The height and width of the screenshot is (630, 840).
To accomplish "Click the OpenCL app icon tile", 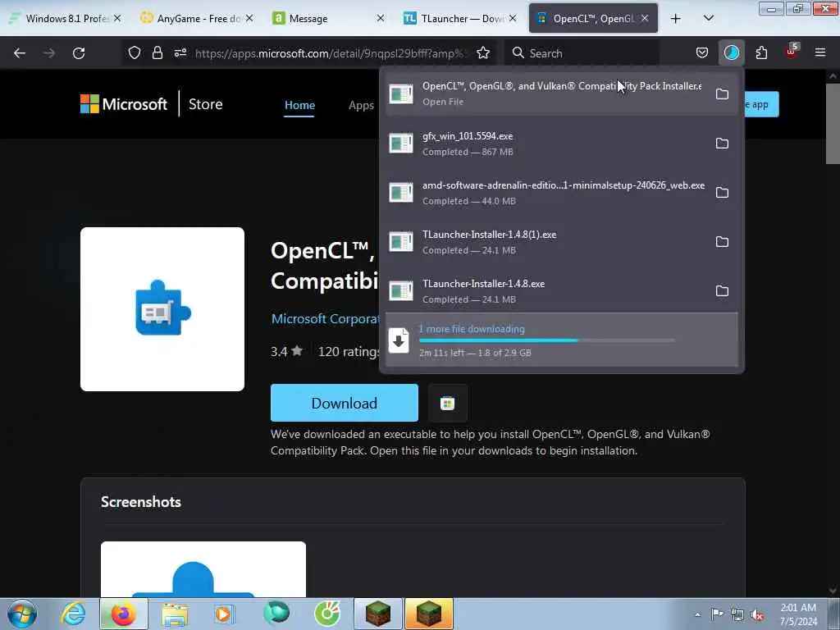I will [x=162, y=309].
